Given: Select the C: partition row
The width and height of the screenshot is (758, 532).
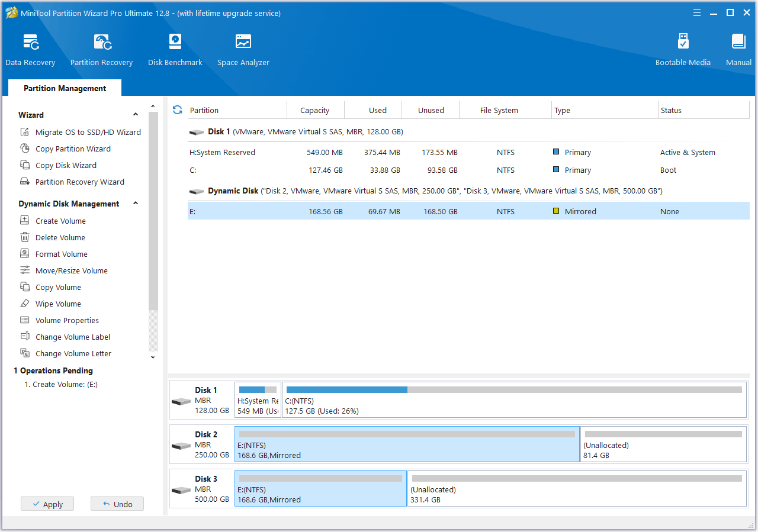Looking at the screenshot, I should (468, 170).
